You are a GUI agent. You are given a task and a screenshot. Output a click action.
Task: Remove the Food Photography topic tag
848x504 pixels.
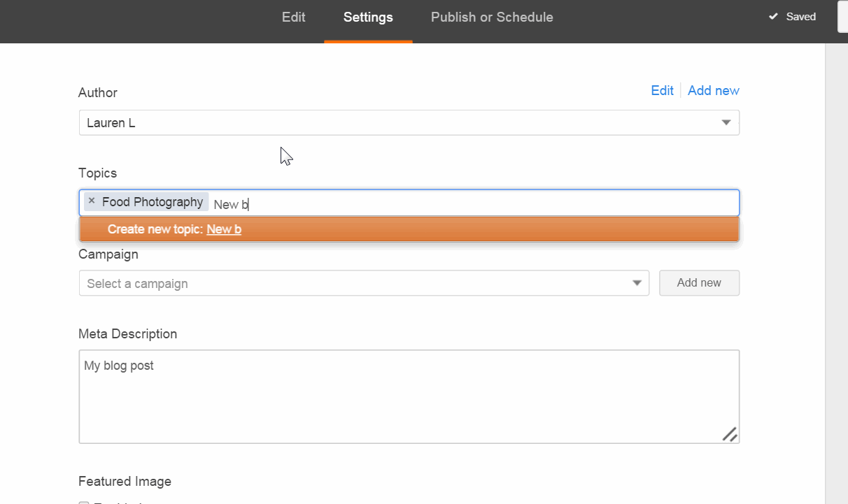[92, 201]
